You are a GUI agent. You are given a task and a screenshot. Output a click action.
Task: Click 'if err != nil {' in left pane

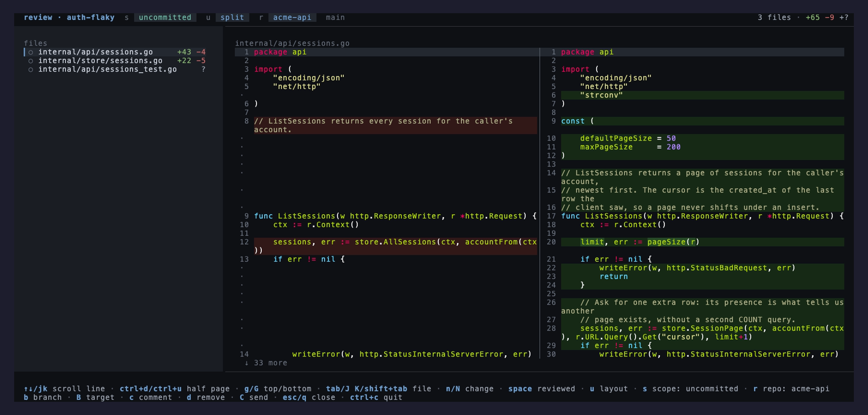pyautogui.click(x=309, y=259)
